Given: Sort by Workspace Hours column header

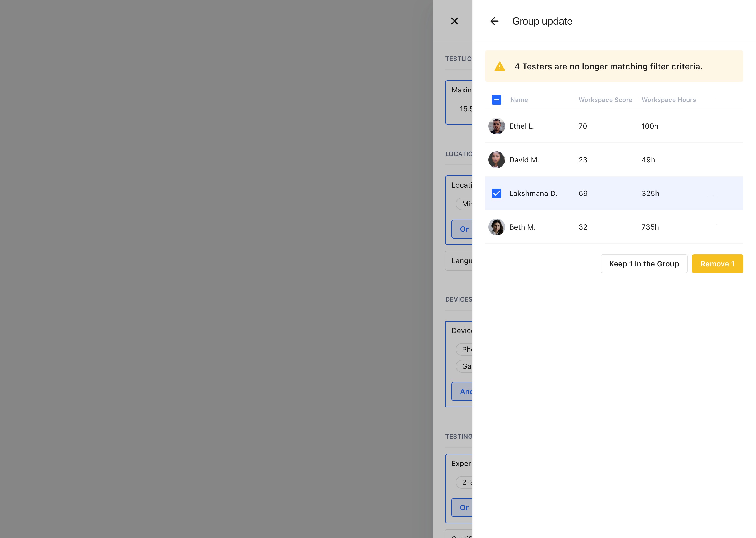Looking at the screenshot, I should (x=668, y=100).
